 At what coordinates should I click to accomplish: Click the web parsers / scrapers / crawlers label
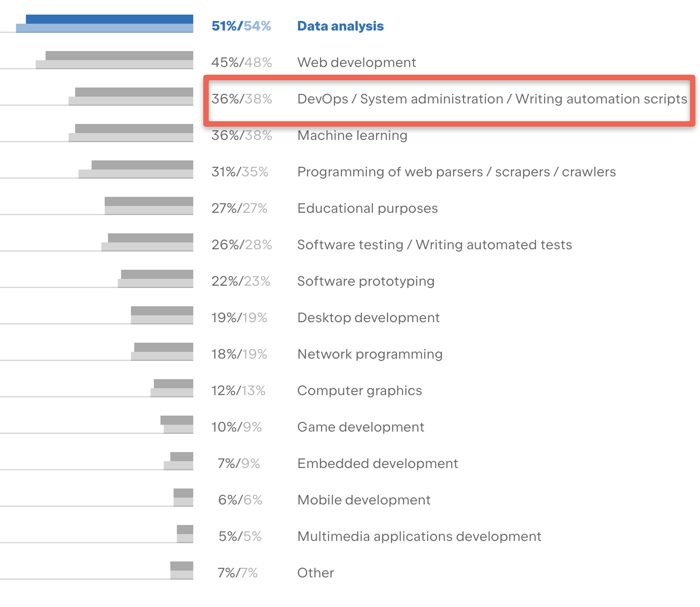pyautogui.click(x=456, y=172)
